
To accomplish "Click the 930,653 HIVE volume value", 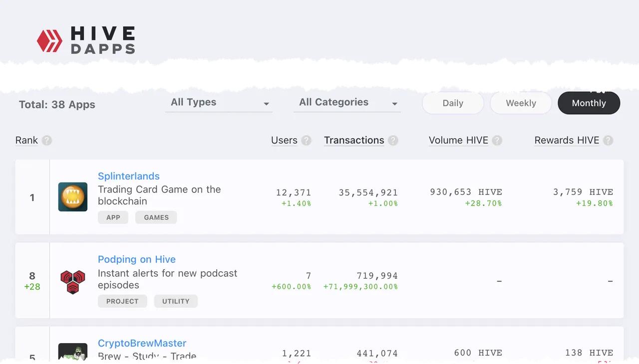I will click(466, 192).
